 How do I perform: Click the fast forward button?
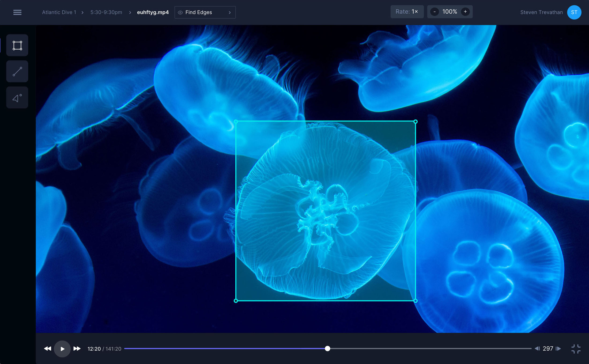(x=77, y=348)
